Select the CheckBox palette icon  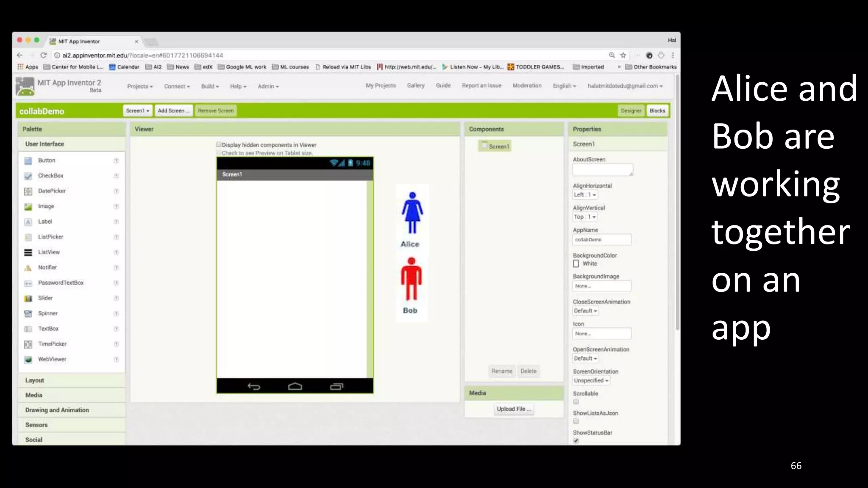click(x=28, y=176)
